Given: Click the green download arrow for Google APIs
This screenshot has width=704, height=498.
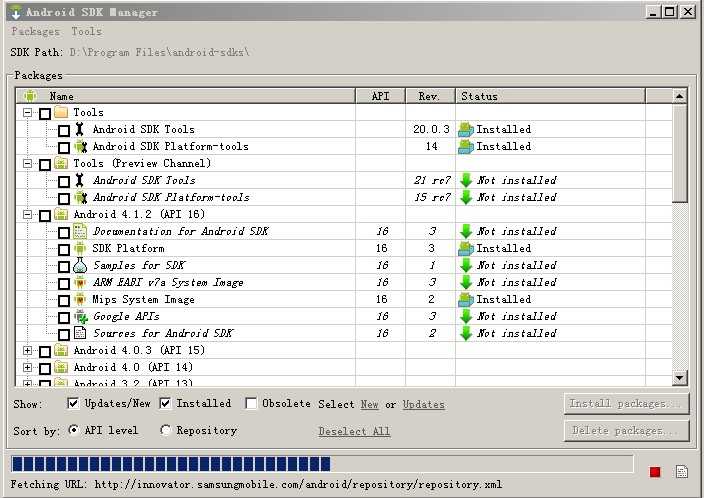Looking at the screenshot, I should [x=466, y=317].
